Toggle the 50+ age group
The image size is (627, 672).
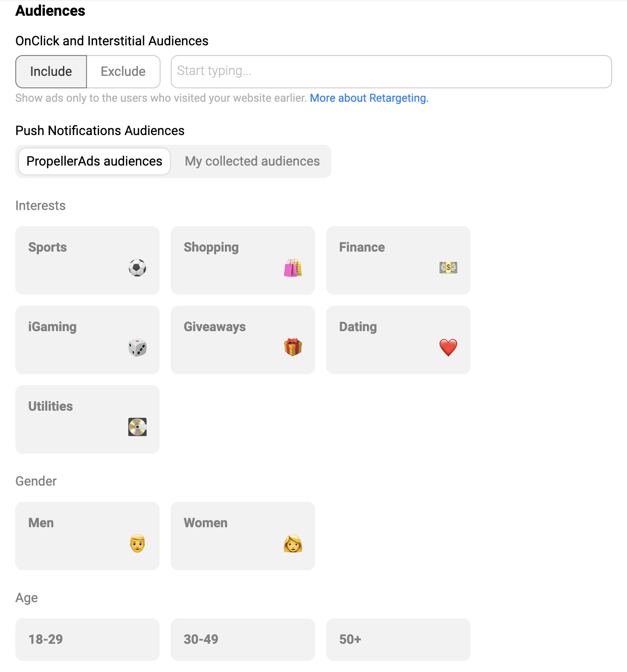pyautogui.click(x=398, y=639)
